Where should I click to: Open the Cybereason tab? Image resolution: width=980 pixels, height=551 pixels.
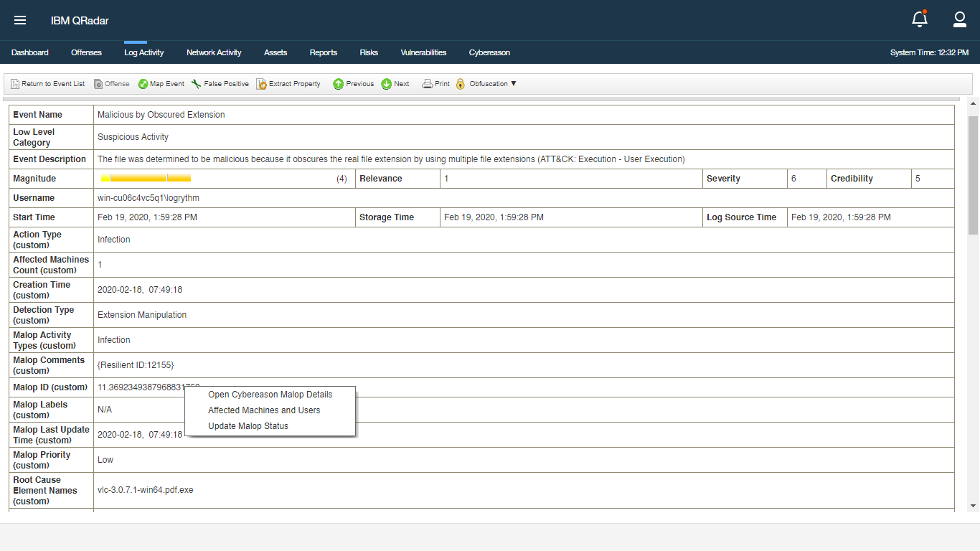click(489, 52)
